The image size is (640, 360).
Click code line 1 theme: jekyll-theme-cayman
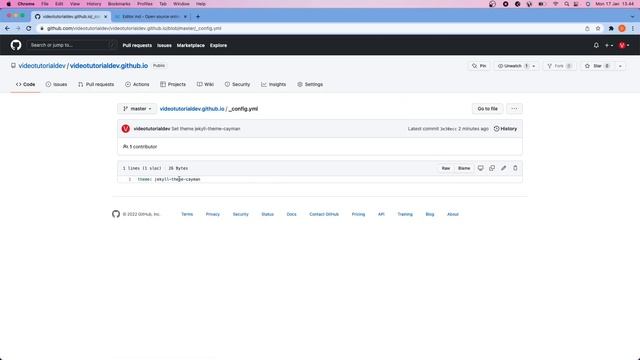pyautogui.click(x=169, y=179)
